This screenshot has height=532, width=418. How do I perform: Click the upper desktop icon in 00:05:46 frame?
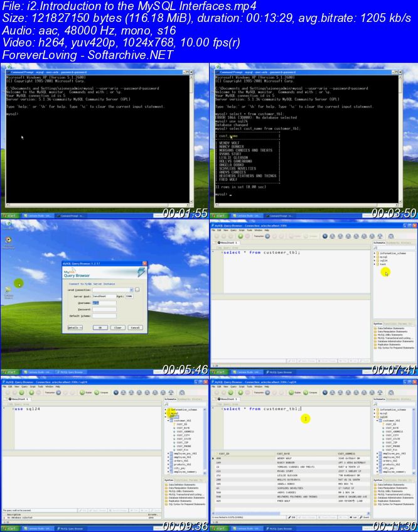(8, 240)
